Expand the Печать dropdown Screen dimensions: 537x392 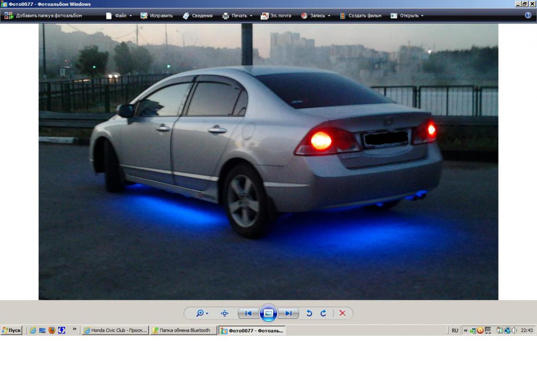(x=238, y=16)
